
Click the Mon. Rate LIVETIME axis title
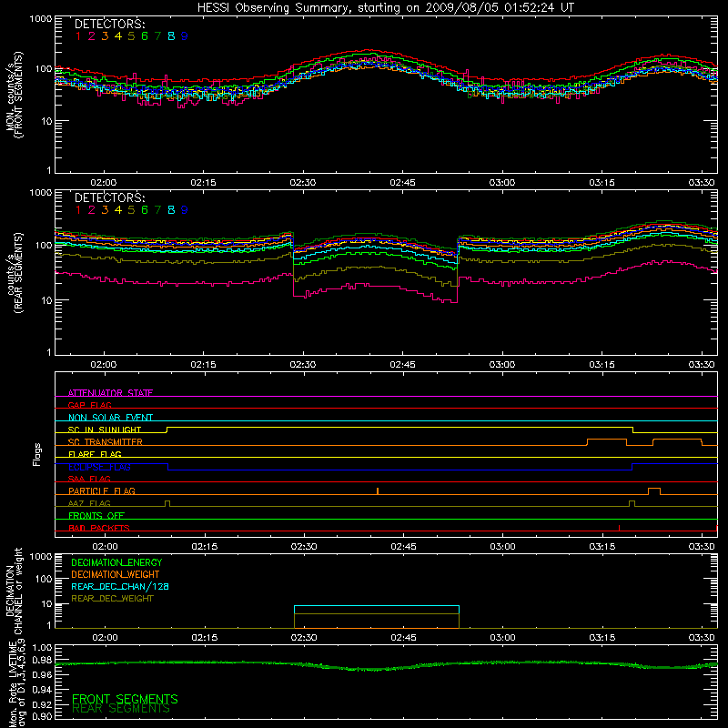(17, 685)
